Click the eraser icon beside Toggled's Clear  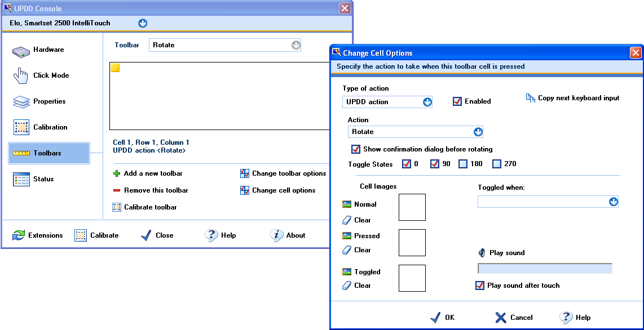point(347,286)
